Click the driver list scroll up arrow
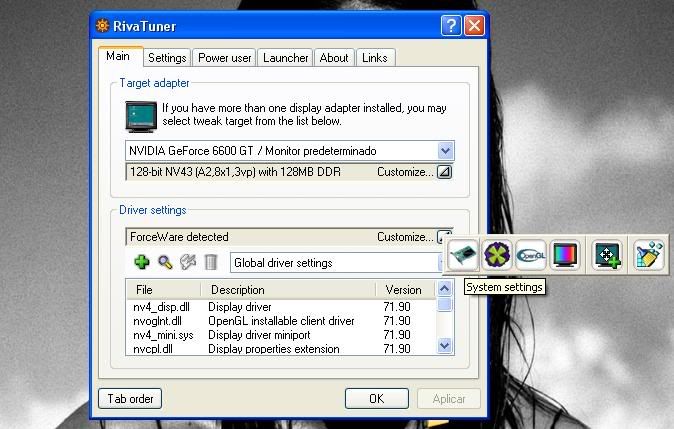The height and width of the screenshot is (429, 674). click(444, 288)
